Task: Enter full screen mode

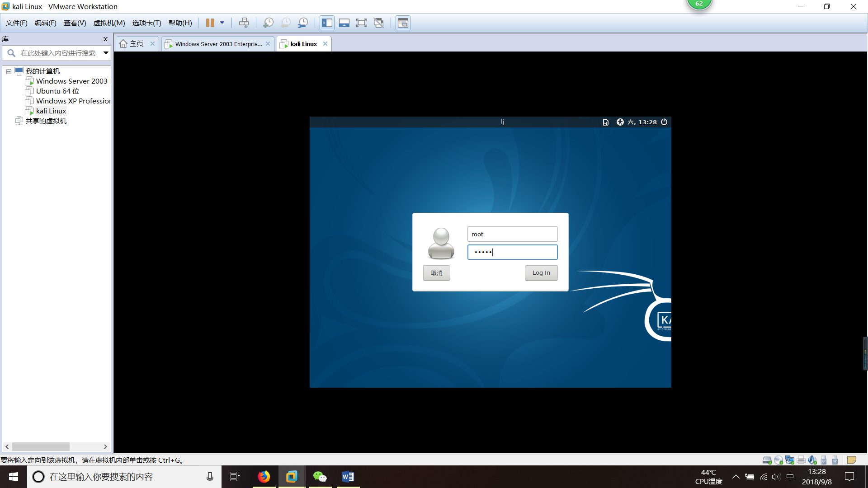Action: click(x=361, y=23)
